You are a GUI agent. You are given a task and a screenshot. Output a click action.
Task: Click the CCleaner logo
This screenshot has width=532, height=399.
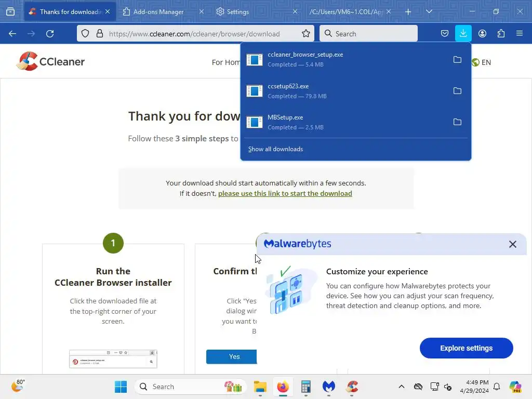pos(50,61)
